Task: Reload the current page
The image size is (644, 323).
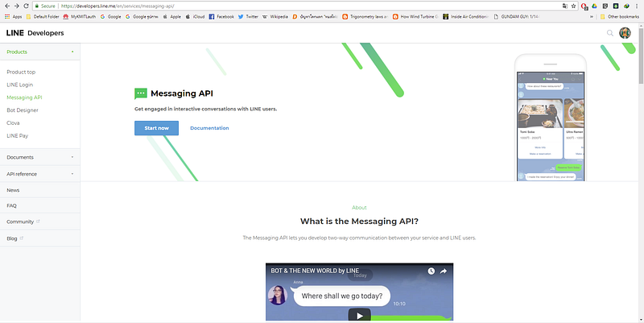Action: click(26, 6)
